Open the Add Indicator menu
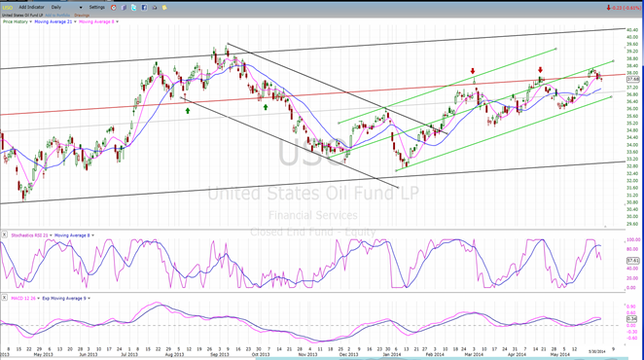 (32, 8)
